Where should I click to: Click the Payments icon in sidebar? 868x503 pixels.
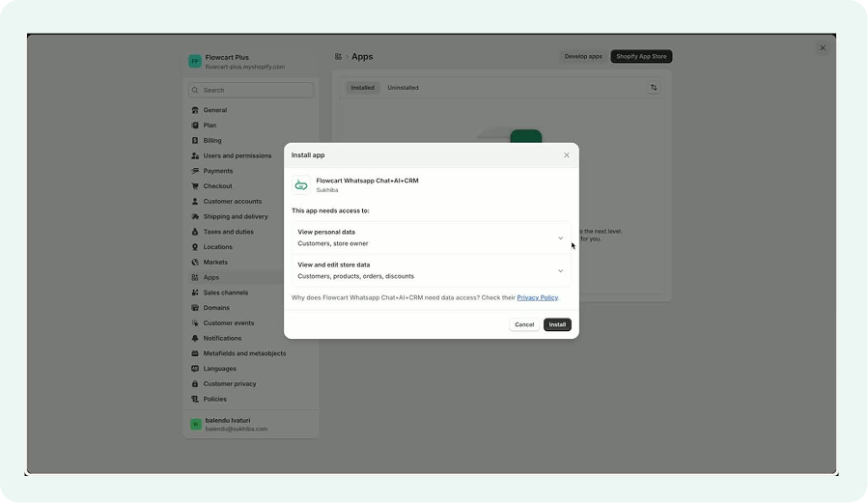195,171
